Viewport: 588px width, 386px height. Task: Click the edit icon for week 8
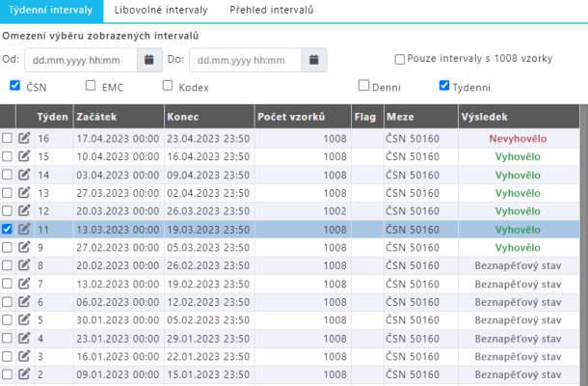(25, 265)
